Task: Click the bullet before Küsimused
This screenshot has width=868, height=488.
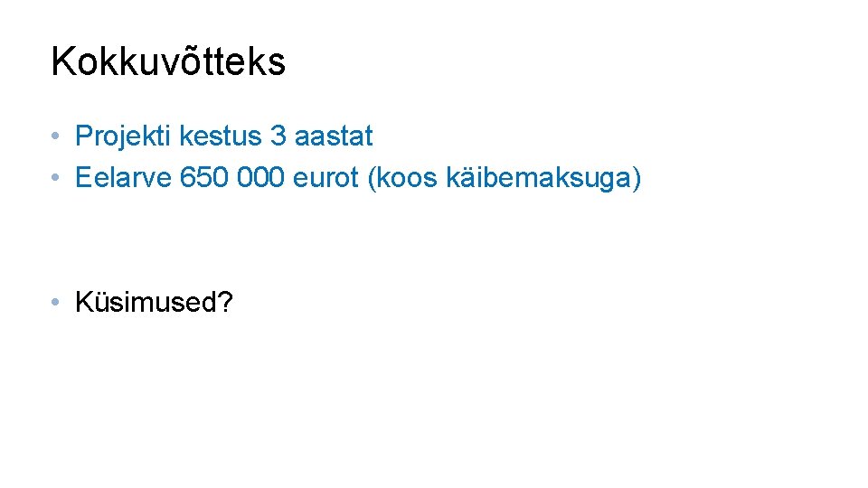Action: click(56, 303)
